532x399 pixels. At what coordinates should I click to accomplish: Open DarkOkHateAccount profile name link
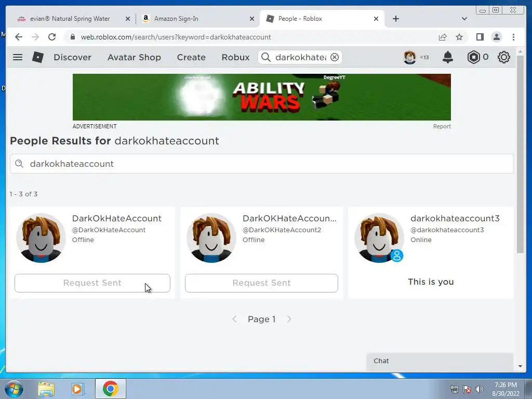[117, 218]
